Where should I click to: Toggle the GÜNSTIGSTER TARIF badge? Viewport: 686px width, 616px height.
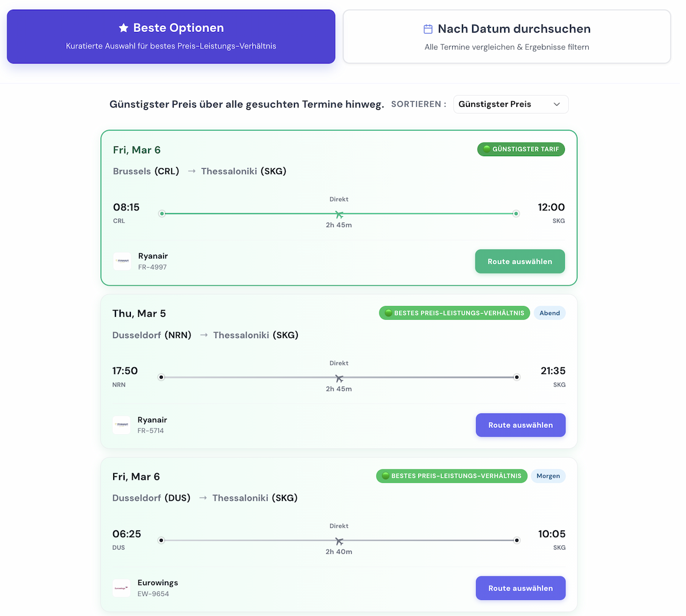coord(521,149)
